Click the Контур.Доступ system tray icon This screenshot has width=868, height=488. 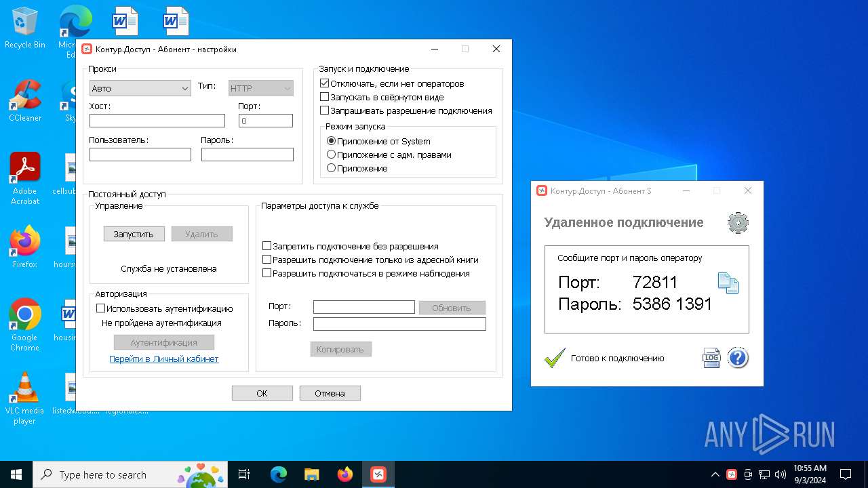[732, 474]
